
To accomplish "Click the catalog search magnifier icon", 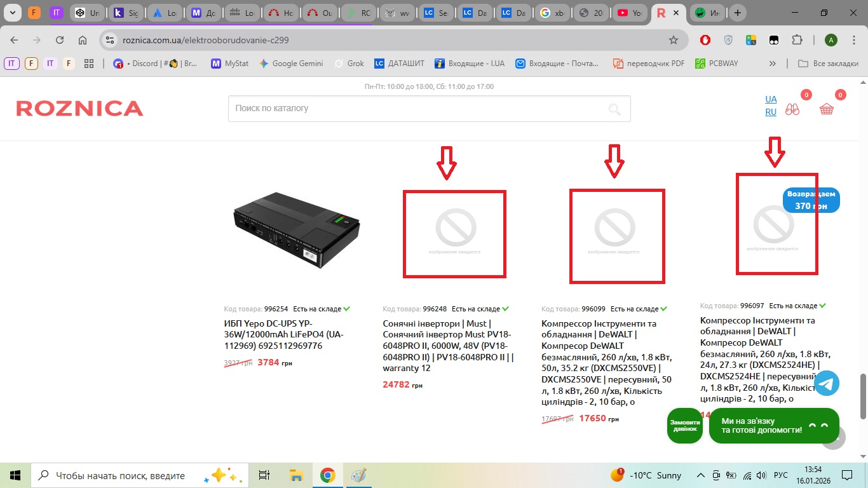I will (614, 109).
